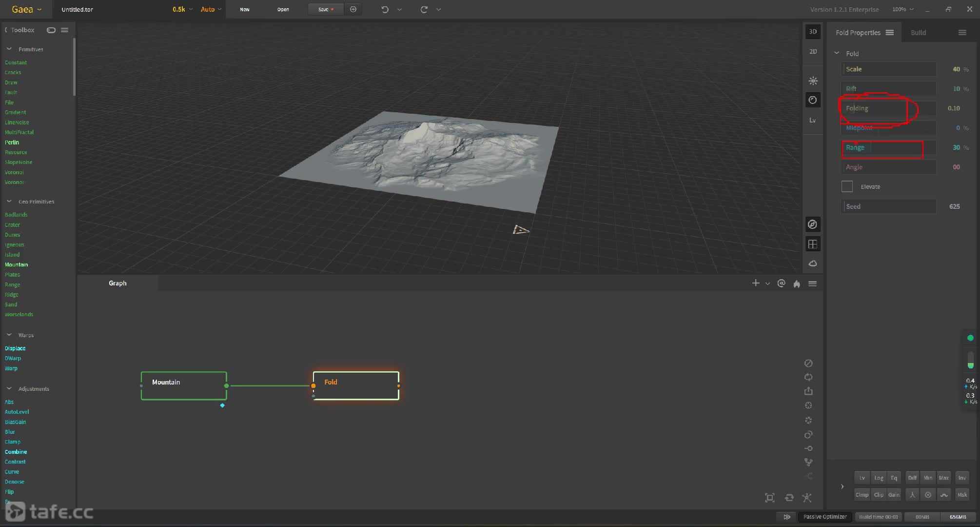
Task: Click the Gain quick button
Action: 894,494
